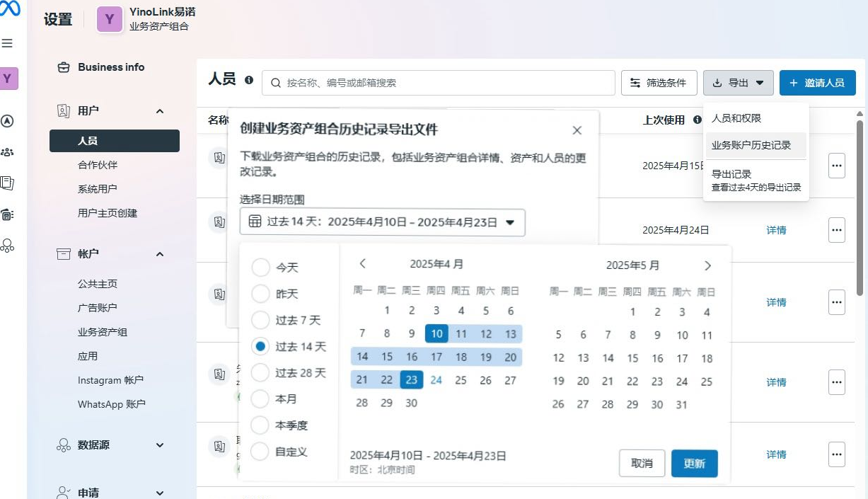Click the previous month arrow in calendar
This screenshot has height=499, width=868.
point(363,264)
